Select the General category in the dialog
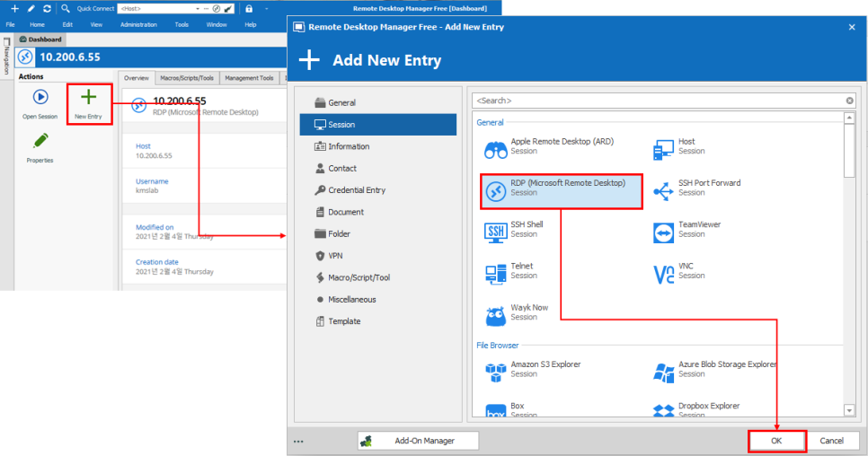The image size is (868, 456). (378, 103)
